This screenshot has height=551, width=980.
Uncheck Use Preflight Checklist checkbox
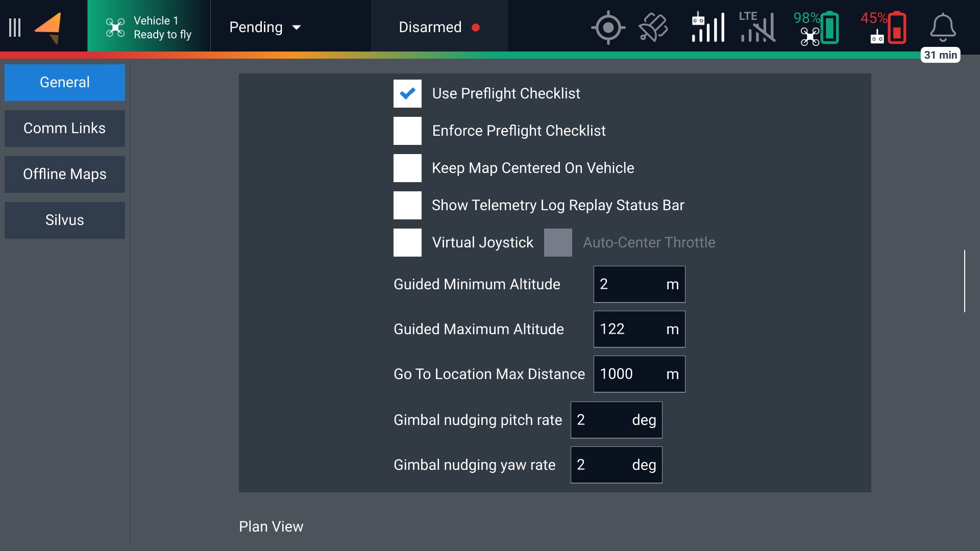(407, 94)
